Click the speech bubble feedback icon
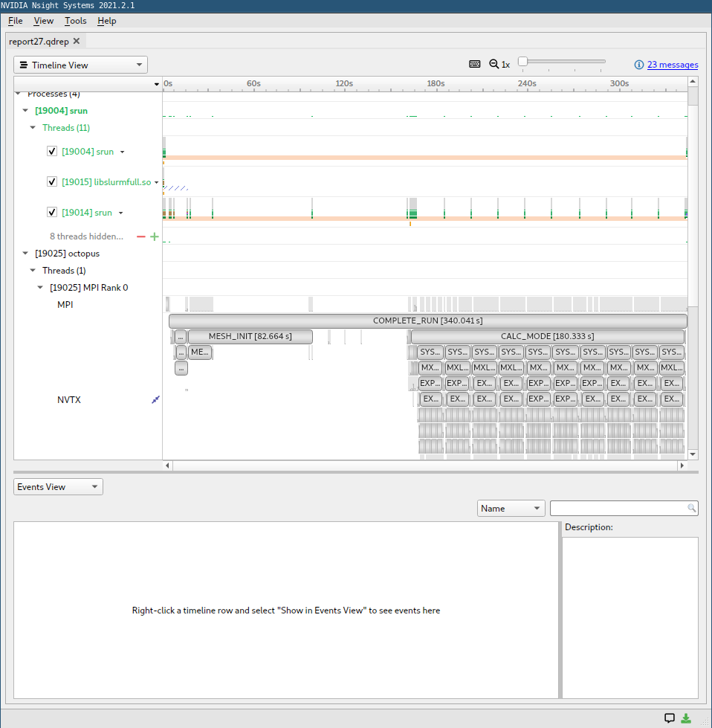 click(x=670, y=718)
